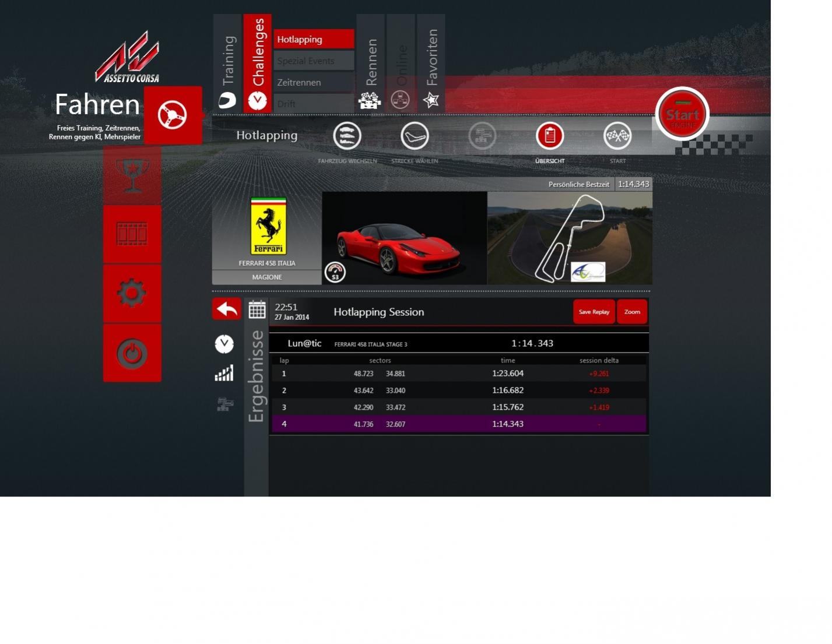Viewport: 832px width, 644px height.
Task: Click the stopwatch lap times icon
Action: click(224, 344)
